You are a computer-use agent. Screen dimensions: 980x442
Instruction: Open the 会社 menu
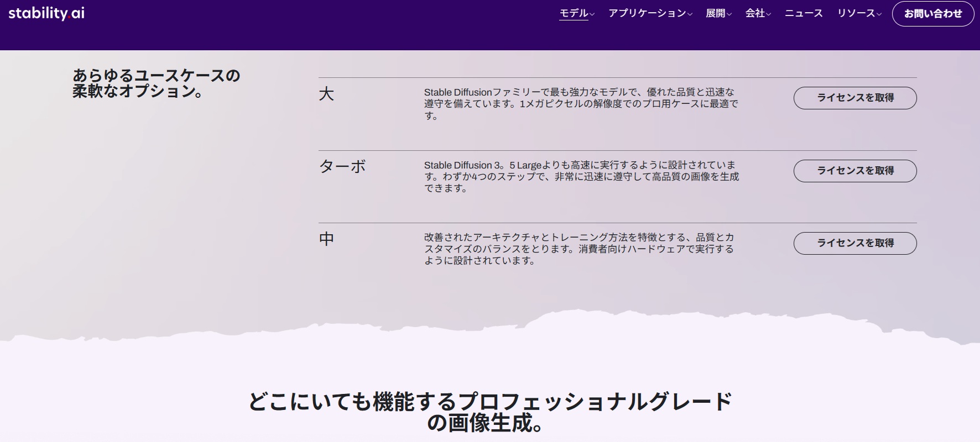(x=754, y=13)
